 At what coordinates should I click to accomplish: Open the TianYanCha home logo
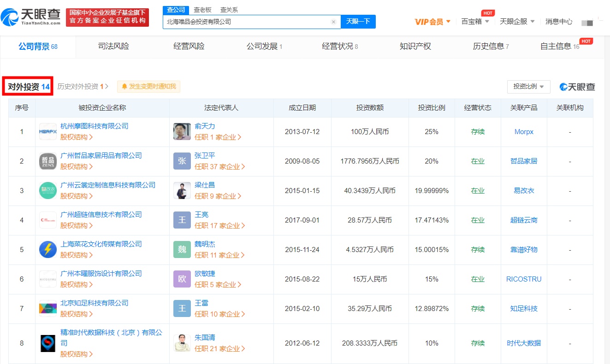coord(31,17)
